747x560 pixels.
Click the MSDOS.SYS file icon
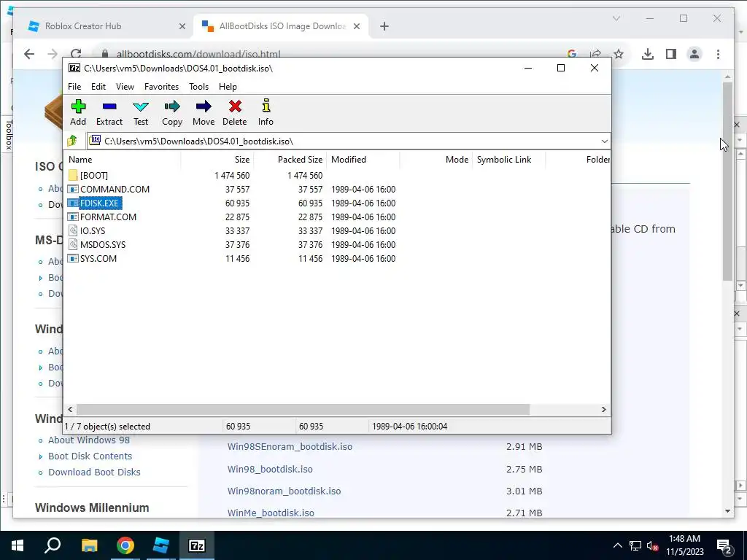pos(73,244)
